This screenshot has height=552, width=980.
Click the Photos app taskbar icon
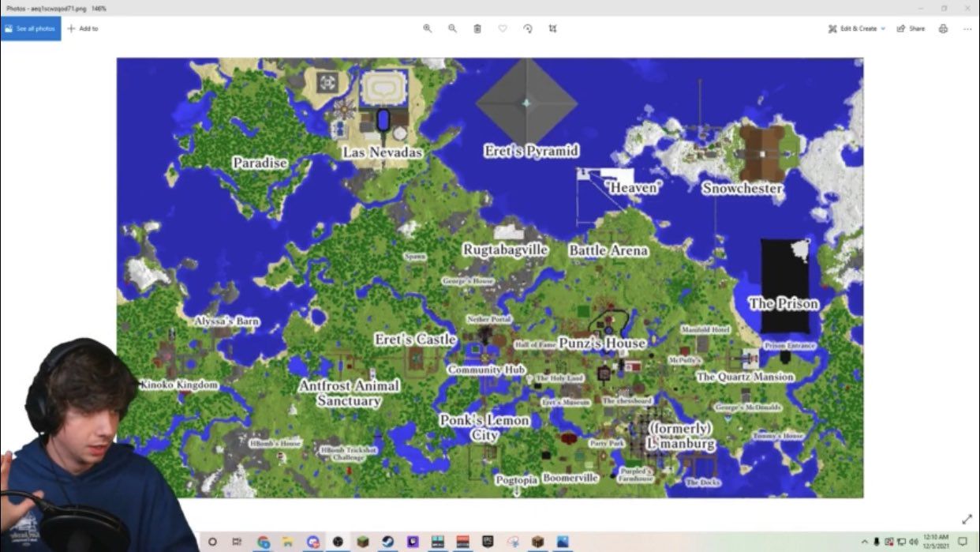click(563, 542)
